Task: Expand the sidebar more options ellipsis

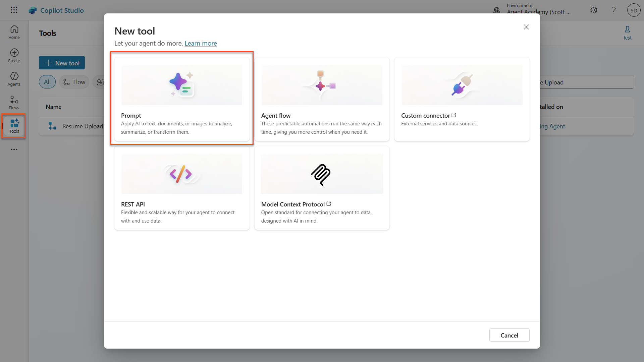Action: [14, 149]
